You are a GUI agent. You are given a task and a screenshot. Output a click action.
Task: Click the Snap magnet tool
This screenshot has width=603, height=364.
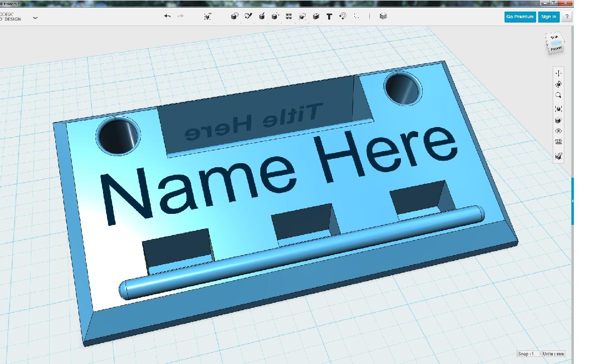click(x=343, y=17)
